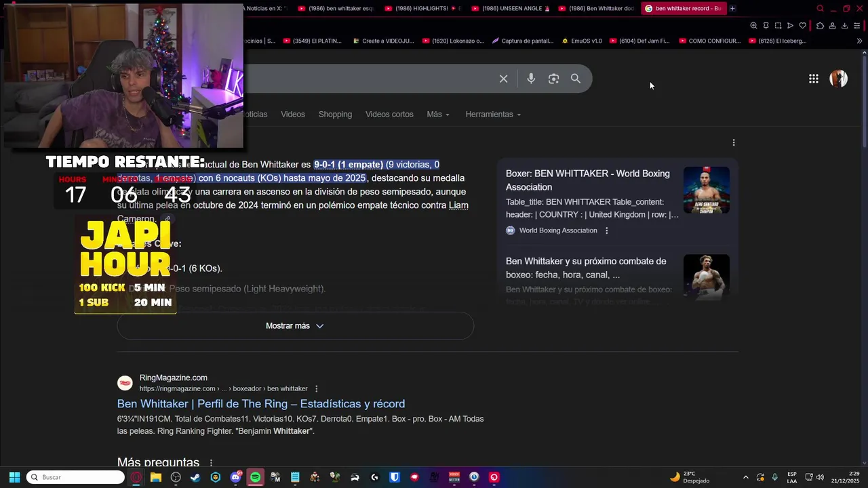This screenshot has width=868, height=488.
Task: Open File Explorer from the taskbar
Action: [x=156, y=477]
